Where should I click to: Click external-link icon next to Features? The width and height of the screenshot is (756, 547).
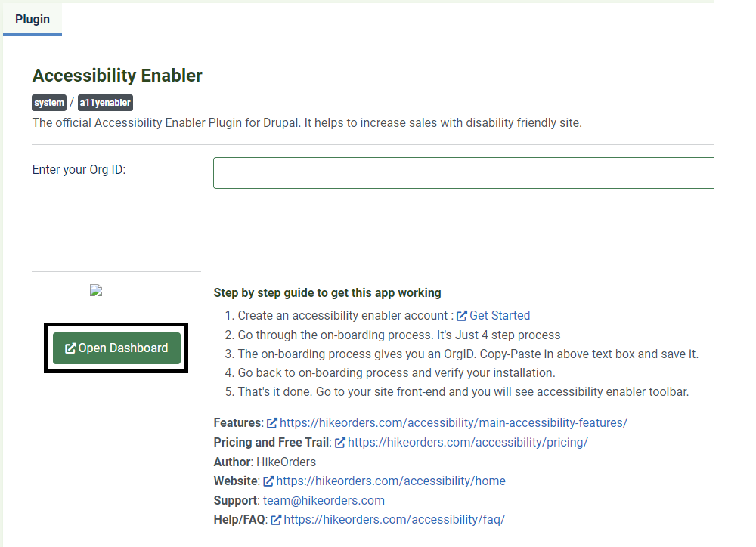(x=272, y=422)
